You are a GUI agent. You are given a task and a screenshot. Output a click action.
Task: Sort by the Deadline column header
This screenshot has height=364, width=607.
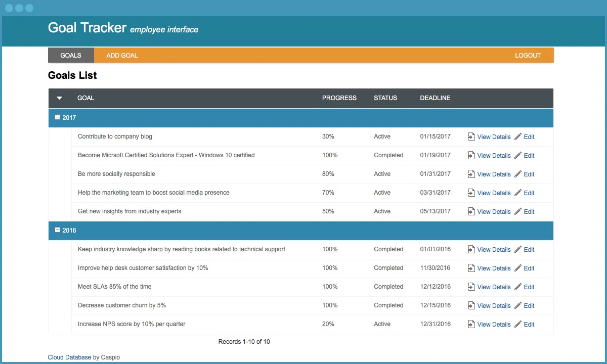click(435, 98)
